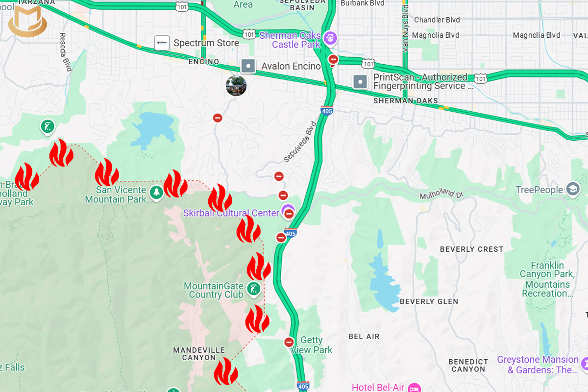588x392 pixels.
Task: Select the road closure icon south of Encino photo
Action: (218, 118)
